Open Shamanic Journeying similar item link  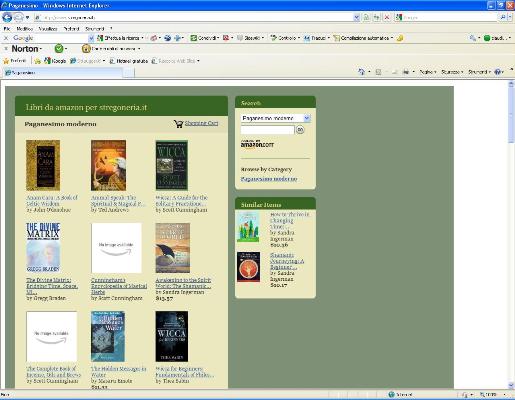[x=287, y=261]
